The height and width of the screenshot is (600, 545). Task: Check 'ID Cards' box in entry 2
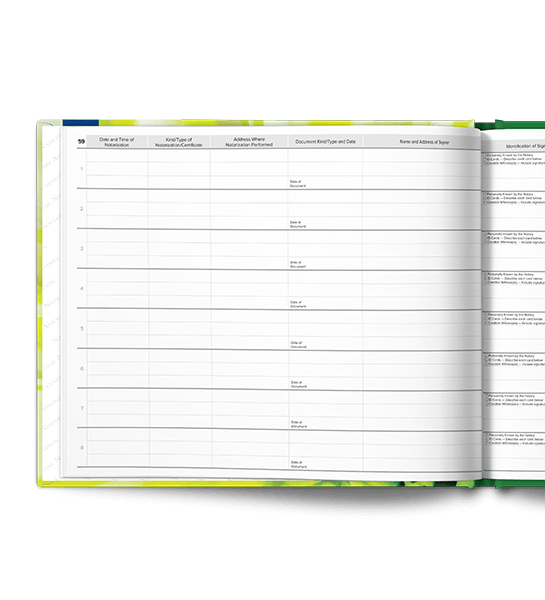486,199
